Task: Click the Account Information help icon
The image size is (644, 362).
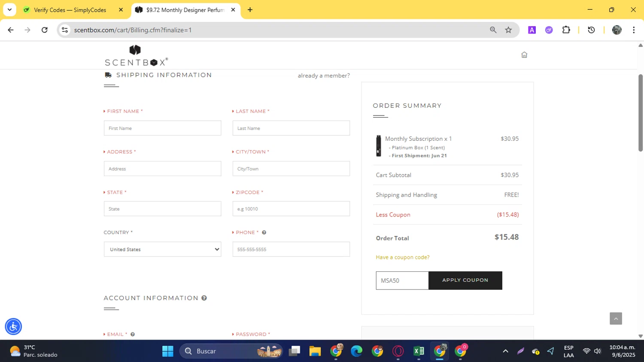Action: tap(204, 298)
